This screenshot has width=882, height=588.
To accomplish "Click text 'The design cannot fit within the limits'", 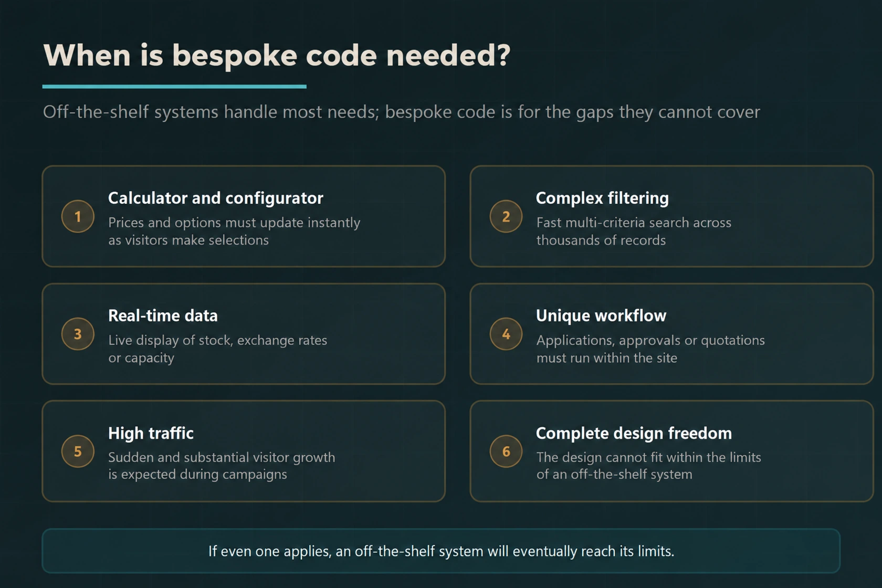I will click(x=648, y=457).
